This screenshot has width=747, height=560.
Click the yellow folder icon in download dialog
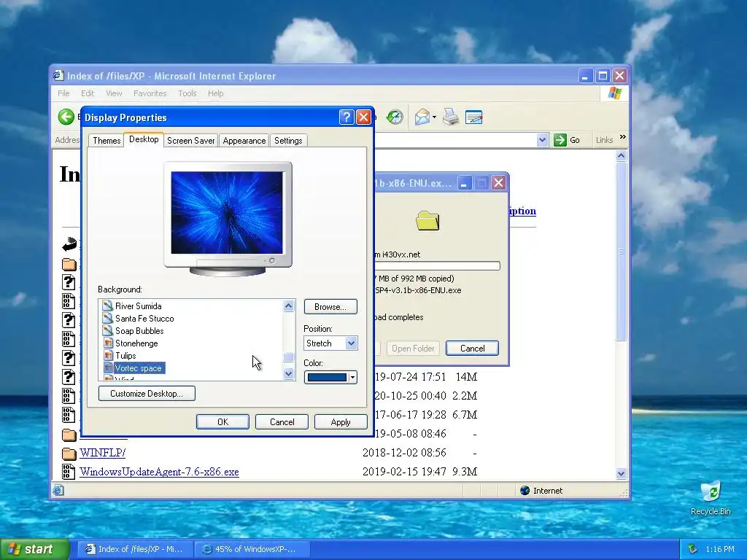[x=427, y=220]
